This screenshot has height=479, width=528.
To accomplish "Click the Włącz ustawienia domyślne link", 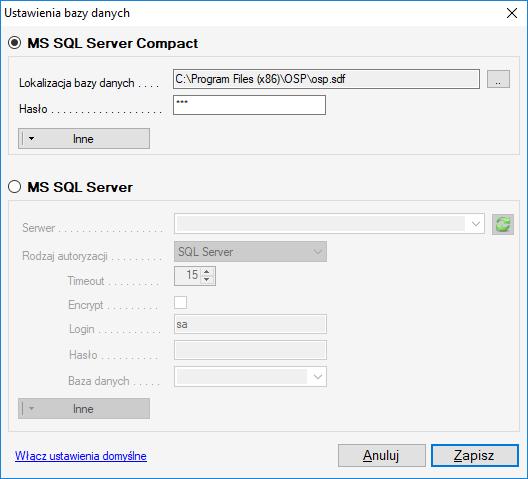I will (x=81, y=456).
